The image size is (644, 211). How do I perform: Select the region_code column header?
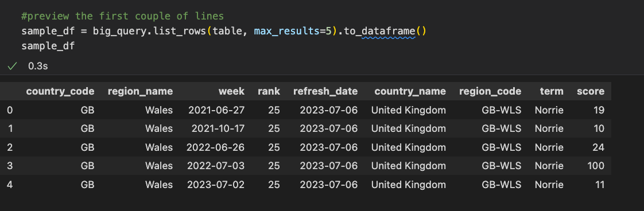[490, 91]
